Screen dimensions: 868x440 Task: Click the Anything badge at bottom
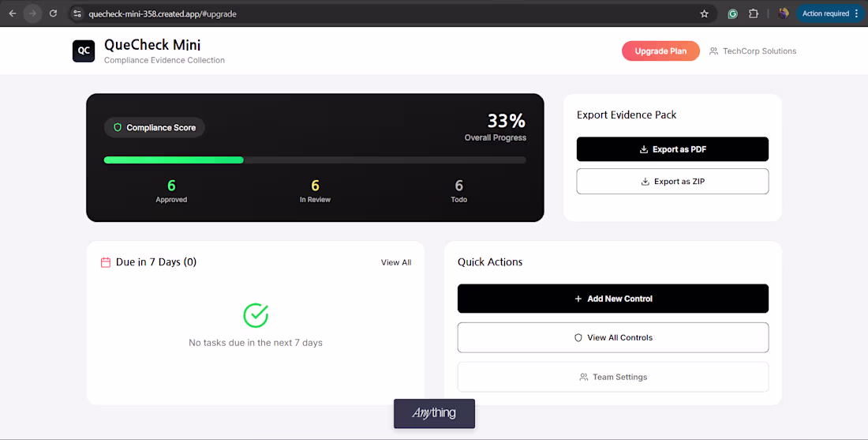pyautogui.click(x=434, y=413)
